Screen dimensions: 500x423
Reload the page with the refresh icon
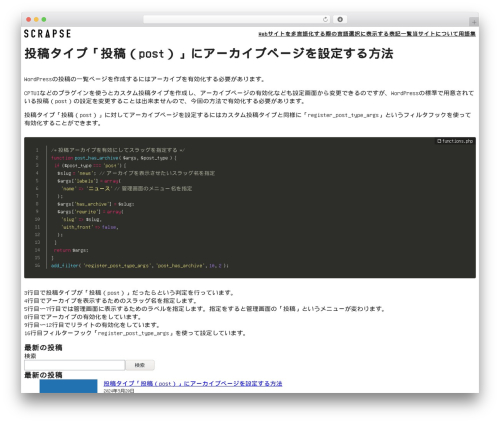point(325,19)
